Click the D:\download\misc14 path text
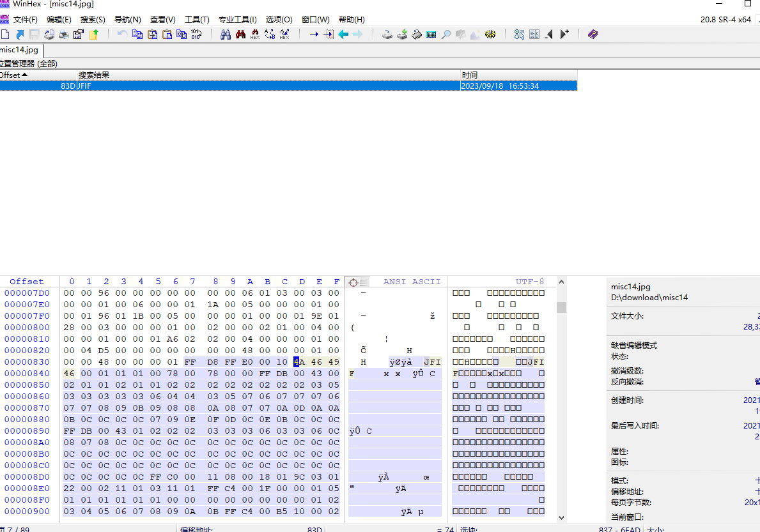The height and width of the screenshot is (532, 760). pyautogui.click(x=649, y=298)
